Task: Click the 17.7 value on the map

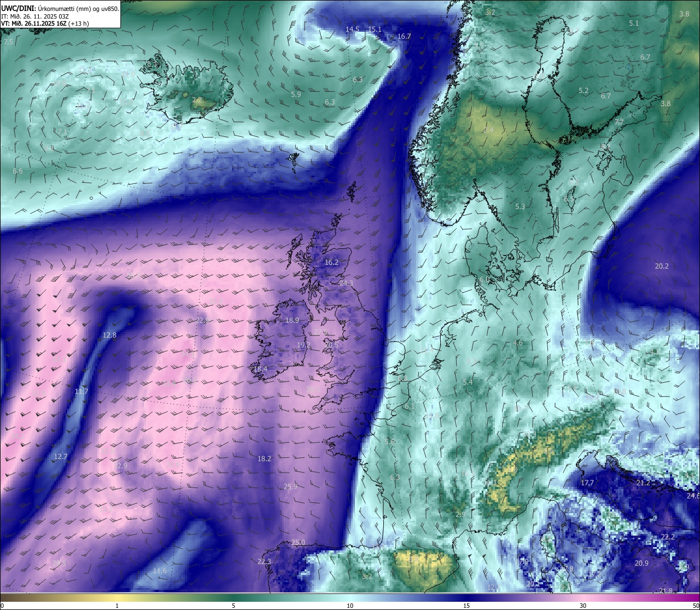Action: [587, 483]
